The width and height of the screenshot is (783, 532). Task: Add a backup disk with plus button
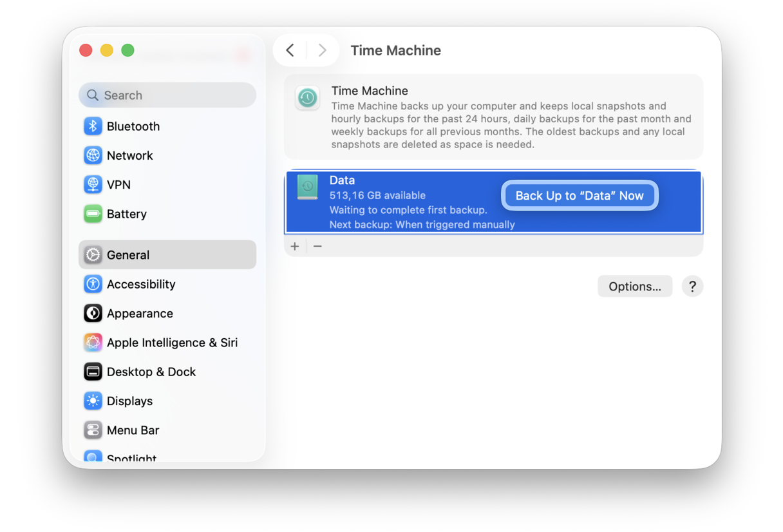tap(295, 246)
